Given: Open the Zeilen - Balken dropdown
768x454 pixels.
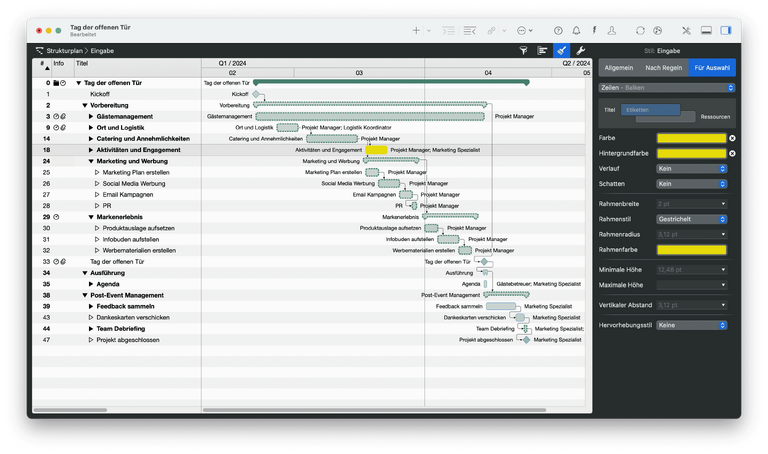Looking at the screenshot, I should tap(668, 88).
